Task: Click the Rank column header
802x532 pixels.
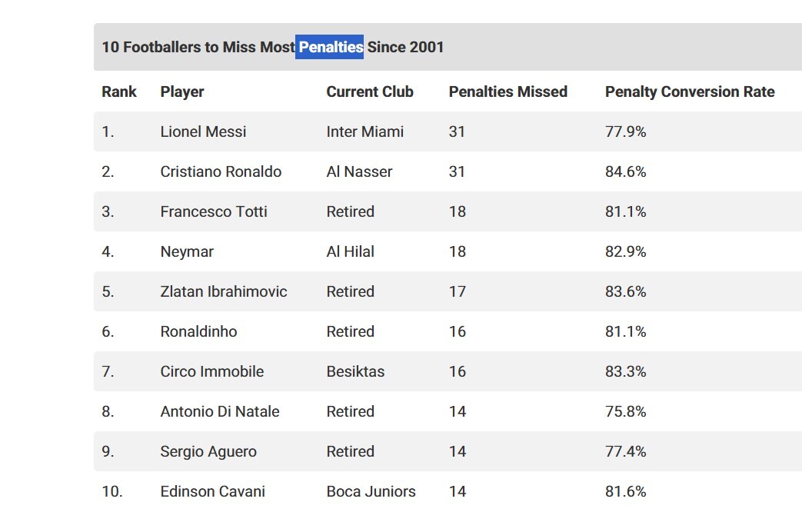Action: pyautogui.click(x=118, y=92)
